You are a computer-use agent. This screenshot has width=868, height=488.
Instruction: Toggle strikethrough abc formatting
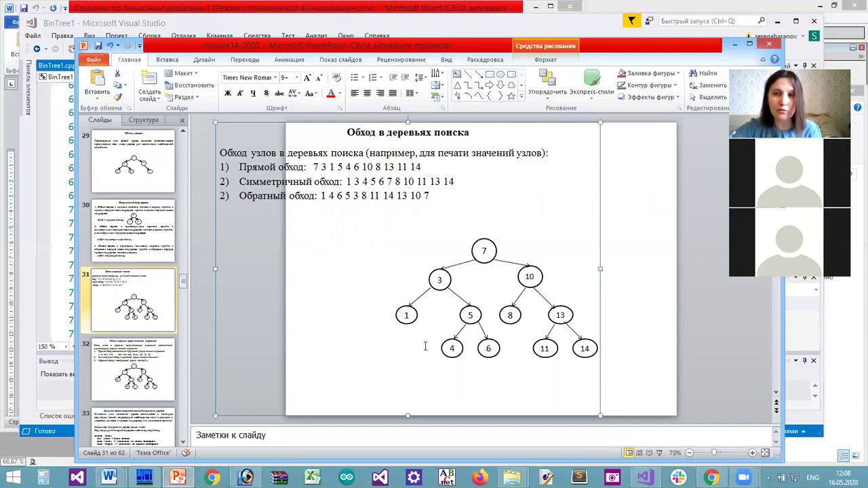click(280, 93)
